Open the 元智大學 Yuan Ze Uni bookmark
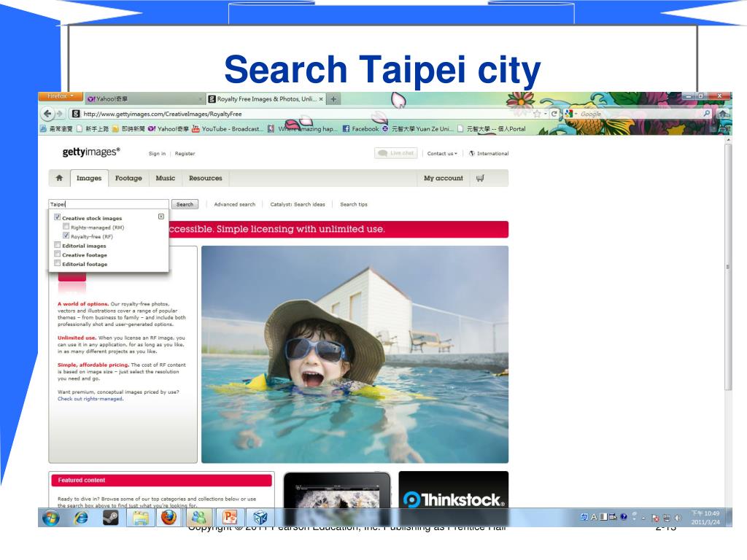Screen dimensions: 747x560 (417, 128)
